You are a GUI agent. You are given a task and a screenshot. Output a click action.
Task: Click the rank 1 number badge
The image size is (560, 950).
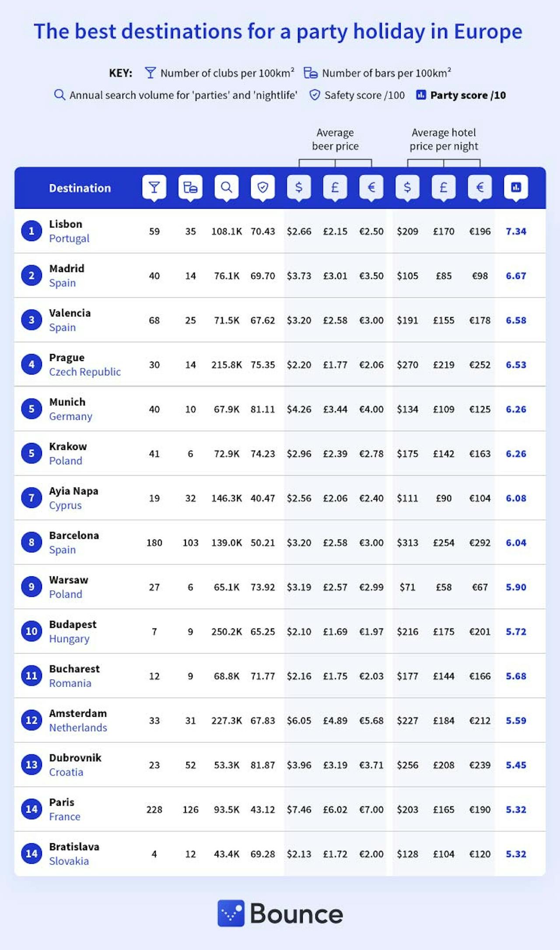pyautogui.click(x=31, y=231)
